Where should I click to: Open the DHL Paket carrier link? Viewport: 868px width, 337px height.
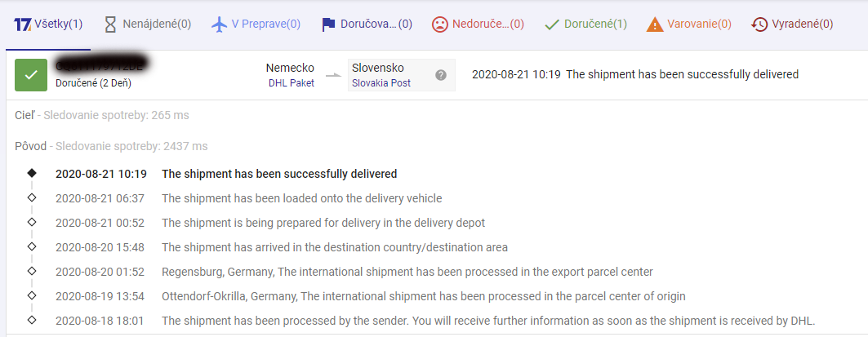coord(291,82)
